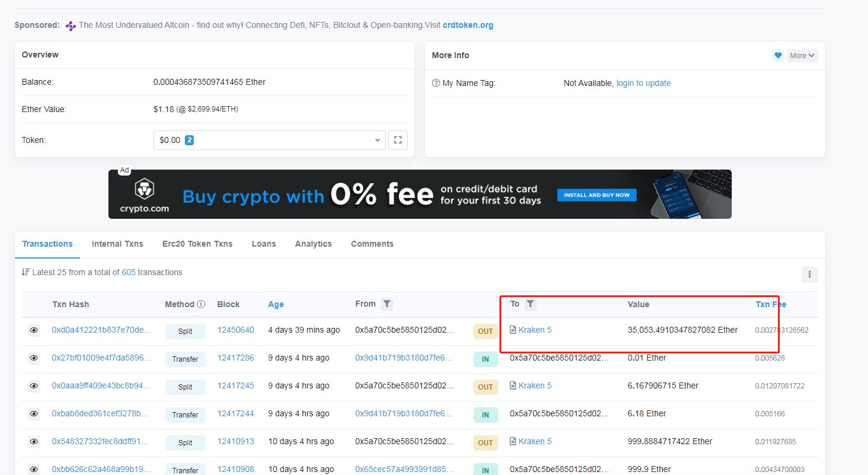868x475 pixels.
Task: Click the crypto.com logo in banner
Action: tap(144, 195)
